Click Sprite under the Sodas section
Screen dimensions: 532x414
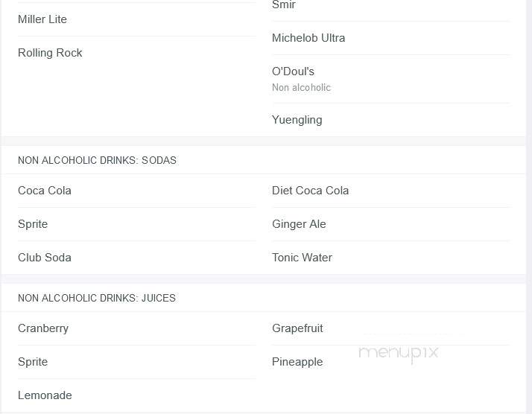[x=33, y=224]
